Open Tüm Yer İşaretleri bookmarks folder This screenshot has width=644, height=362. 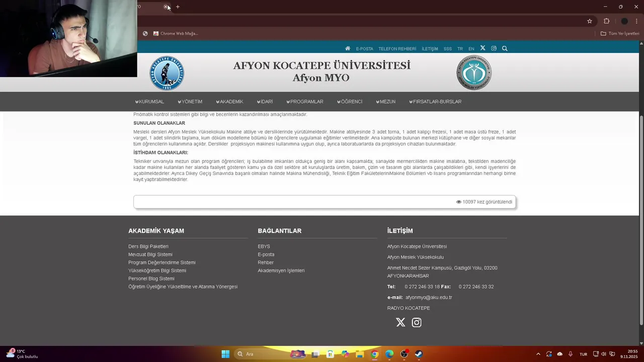(x=620, y=34)
